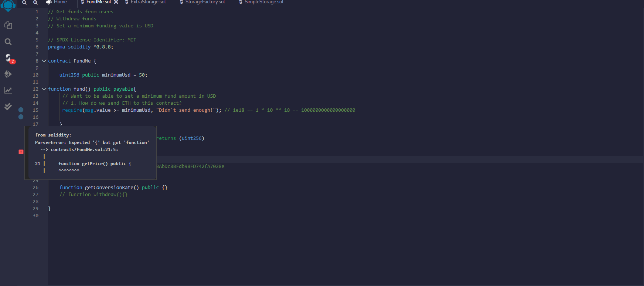644x286 pixels.
Task: Toggle the breakpoint dot on line 16
Action: pyautogui.click(x=21, y=117)
